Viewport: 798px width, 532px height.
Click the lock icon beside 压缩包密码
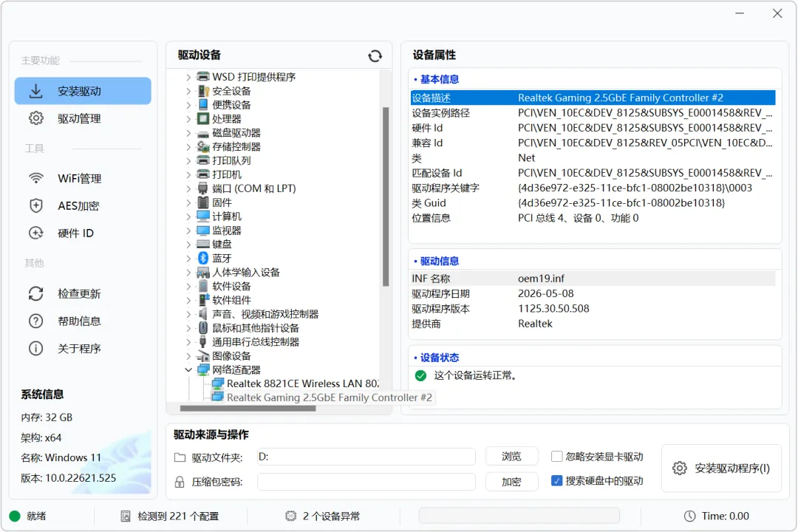click(x=180, y=482)
